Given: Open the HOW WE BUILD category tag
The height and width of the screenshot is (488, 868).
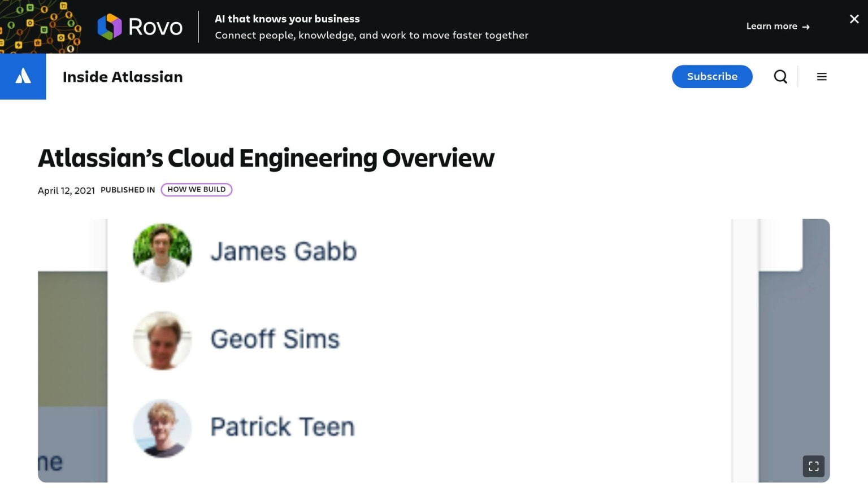Looking at the screenshot, I should pos(197,190).
